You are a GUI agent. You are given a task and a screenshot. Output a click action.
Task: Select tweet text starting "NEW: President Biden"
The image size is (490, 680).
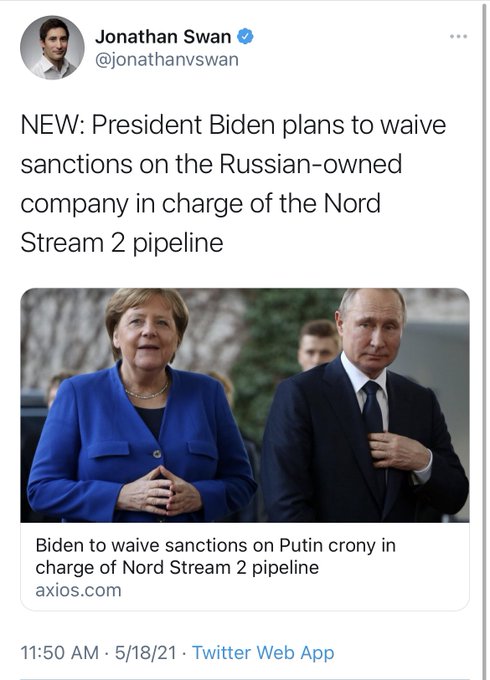point(233,184)
